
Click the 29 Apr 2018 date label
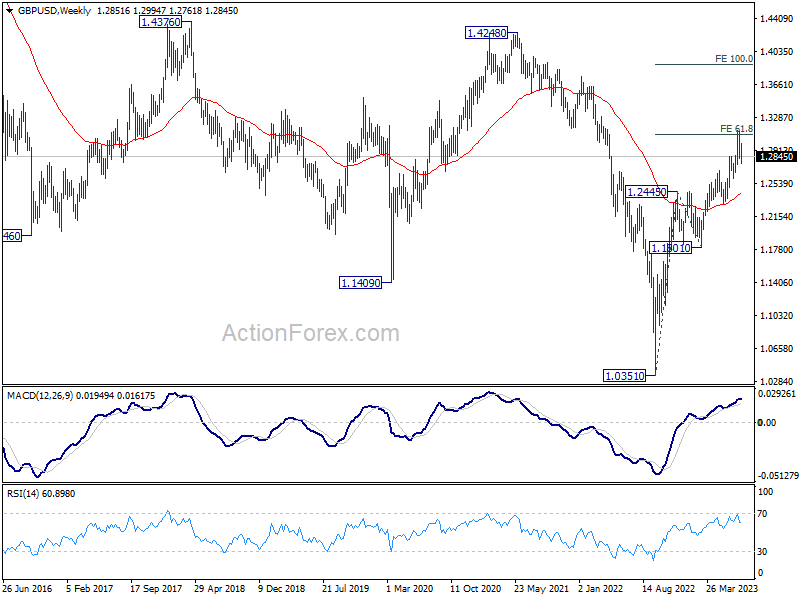[x=219, y=589]
